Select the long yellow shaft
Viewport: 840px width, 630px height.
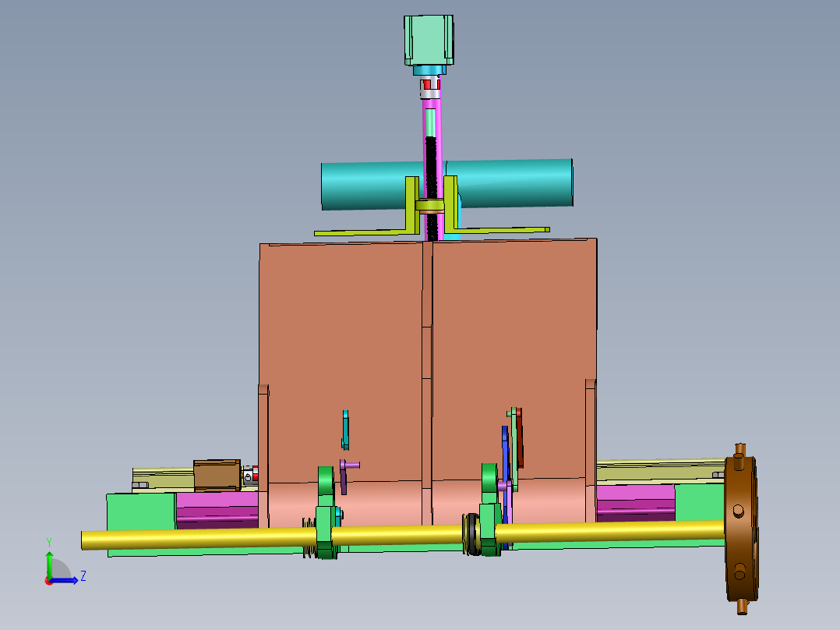[402, 536]
